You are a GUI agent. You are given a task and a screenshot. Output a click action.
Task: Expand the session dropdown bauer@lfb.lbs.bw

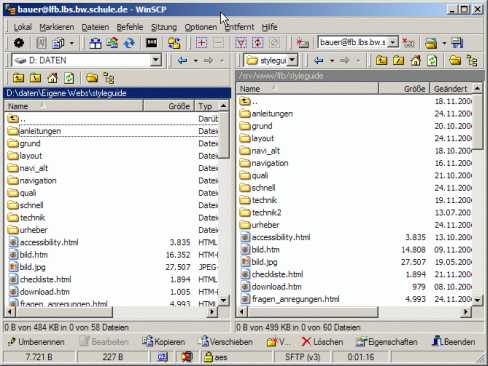coord(393,43)
